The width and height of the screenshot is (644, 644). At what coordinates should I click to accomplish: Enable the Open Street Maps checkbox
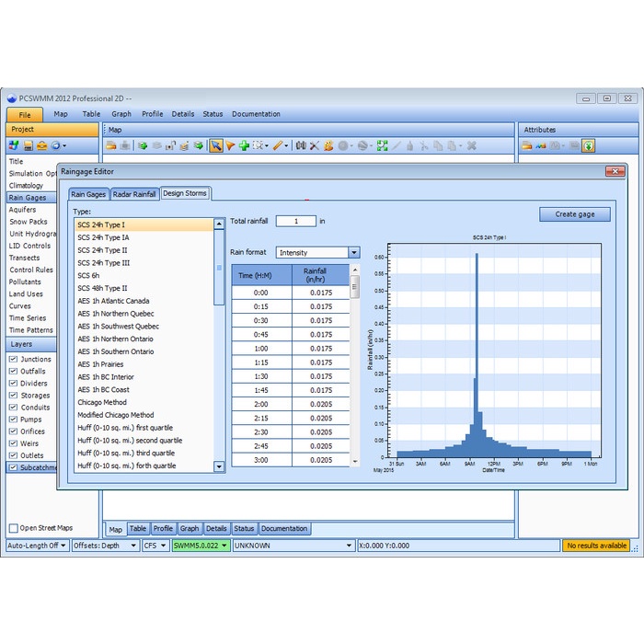coord(14,528)
